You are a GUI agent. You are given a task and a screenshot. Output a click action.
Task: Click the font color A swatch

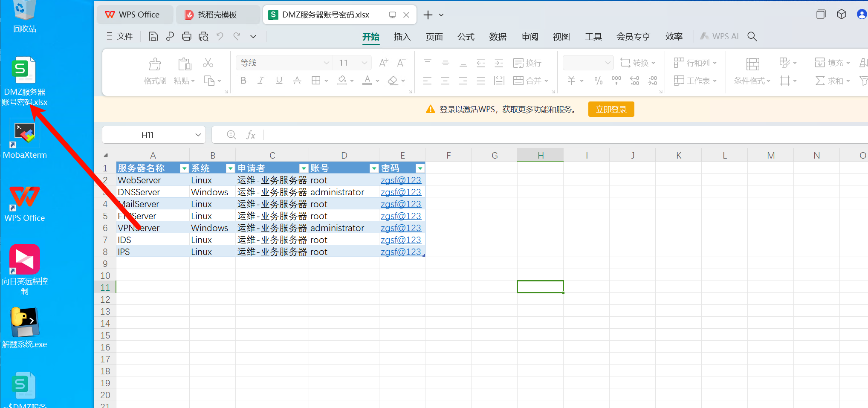[x=367, y=81]
